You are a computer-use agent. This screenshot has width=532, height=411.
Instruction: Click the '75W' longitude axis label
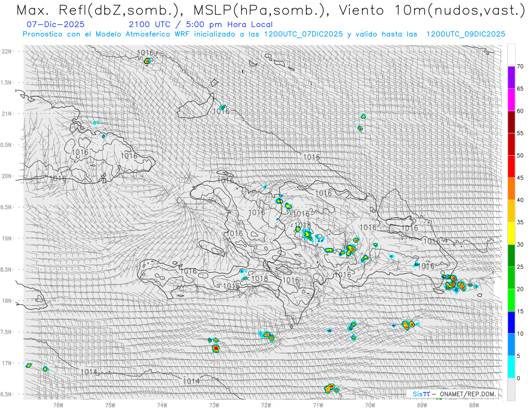click(x=110, y=405)
